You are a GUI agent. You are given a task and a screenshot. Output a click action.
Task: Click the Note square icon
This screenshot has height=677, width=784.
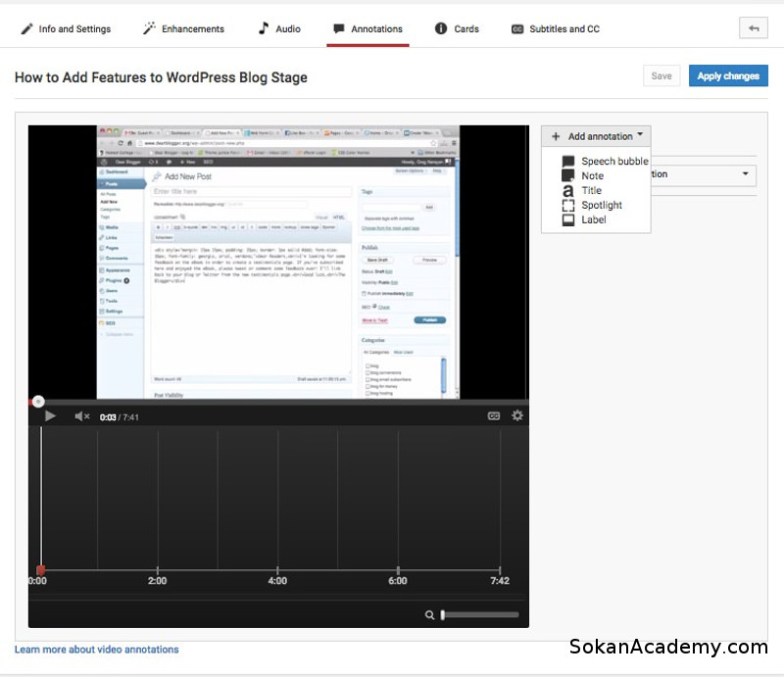(568, 175)
